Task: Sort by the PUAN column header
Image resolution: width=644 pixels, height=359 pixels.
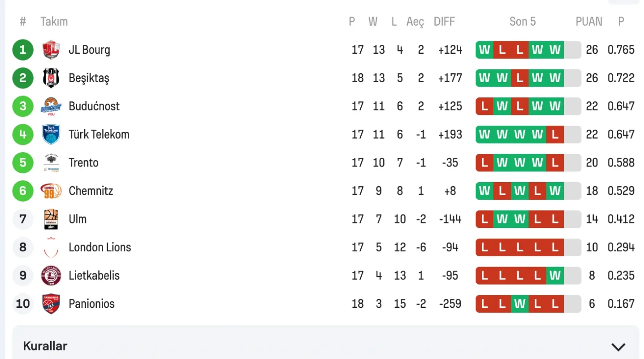Action: click(x=588, y=22)
